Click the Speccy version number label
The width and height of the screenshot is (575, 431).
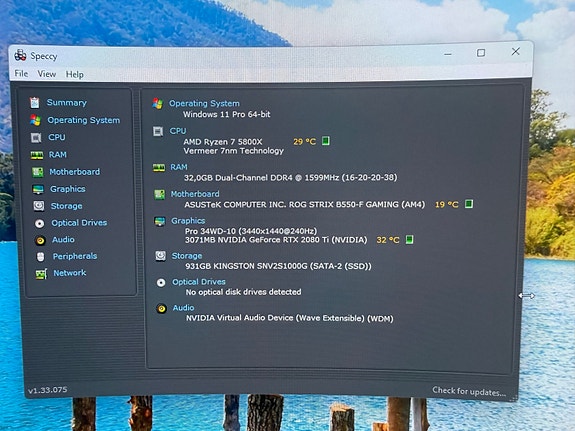coord(48,390)
